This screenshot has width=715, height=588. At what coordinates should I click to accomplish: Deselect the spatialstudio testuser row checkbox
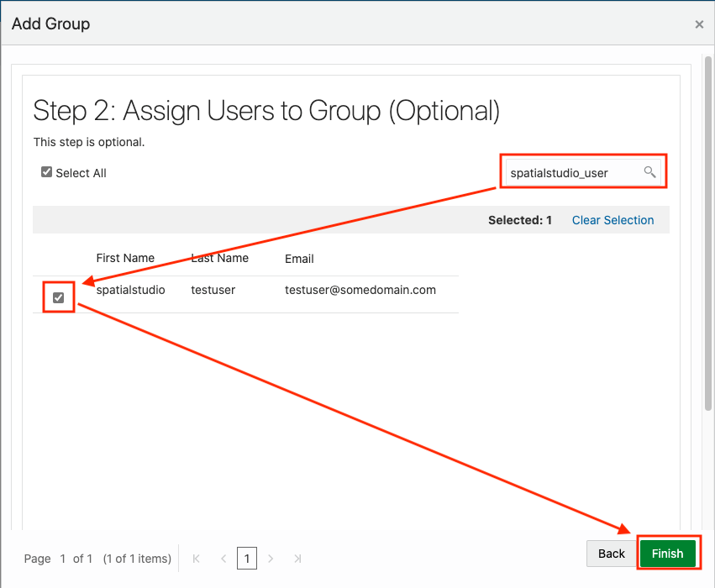[58, 297]
